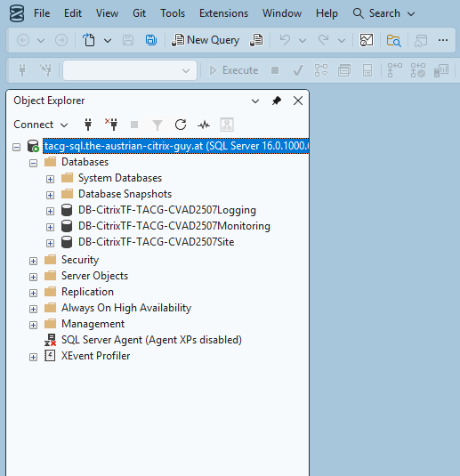This screenshot has height=476, width=460.
Task: Click the Save icon
Action: pyautogui.click(x=128, y=40)
